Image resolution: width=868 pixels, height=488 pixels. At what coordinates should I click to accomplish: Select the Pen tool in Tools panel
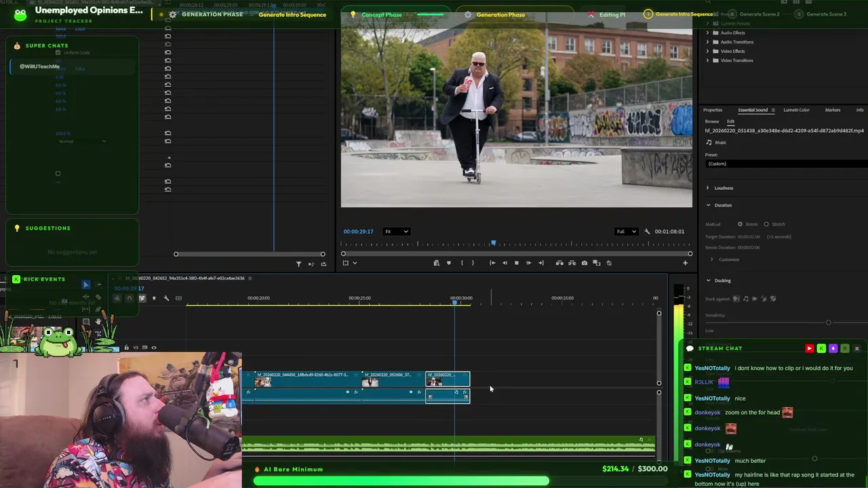(x=98, y=309)
